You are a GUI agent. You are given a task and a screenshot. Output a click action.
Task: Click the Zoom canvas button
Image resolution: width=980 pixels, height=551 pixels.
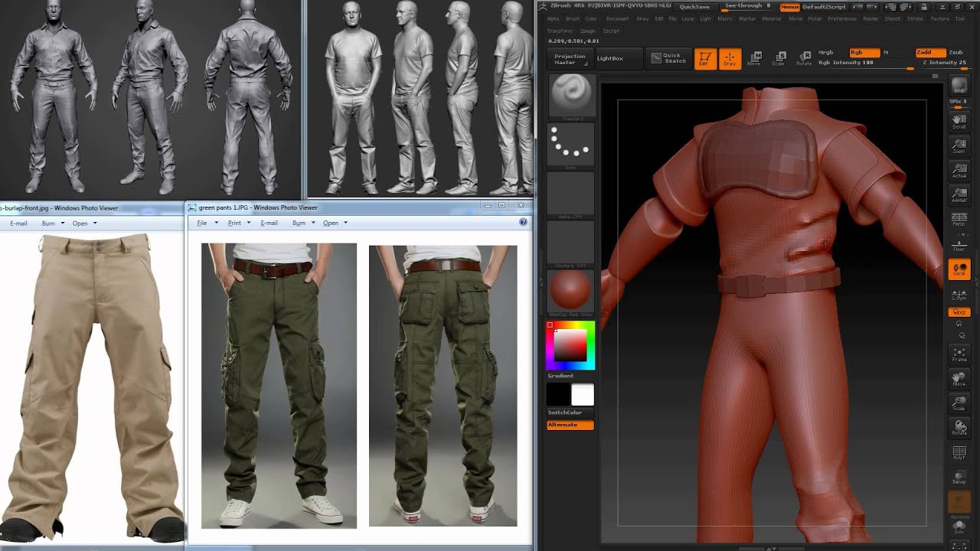tap(959, 145)
